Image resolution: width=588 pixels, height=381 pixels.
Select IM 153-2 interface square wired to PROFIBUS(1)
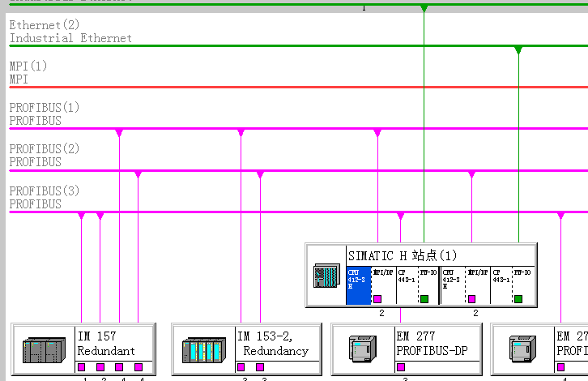coord(241,366)
